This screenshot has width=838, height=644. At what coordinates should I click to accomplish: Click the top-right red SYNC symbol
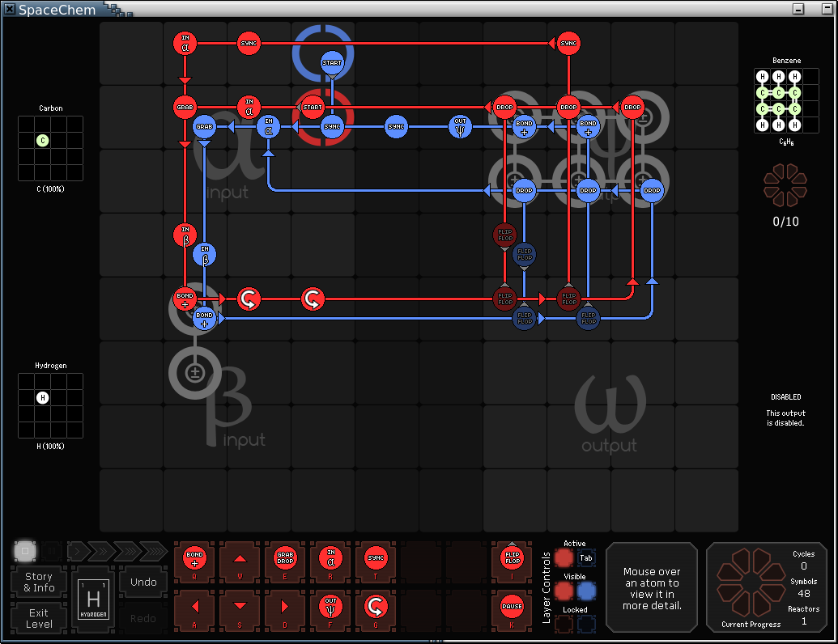(568, 43)
